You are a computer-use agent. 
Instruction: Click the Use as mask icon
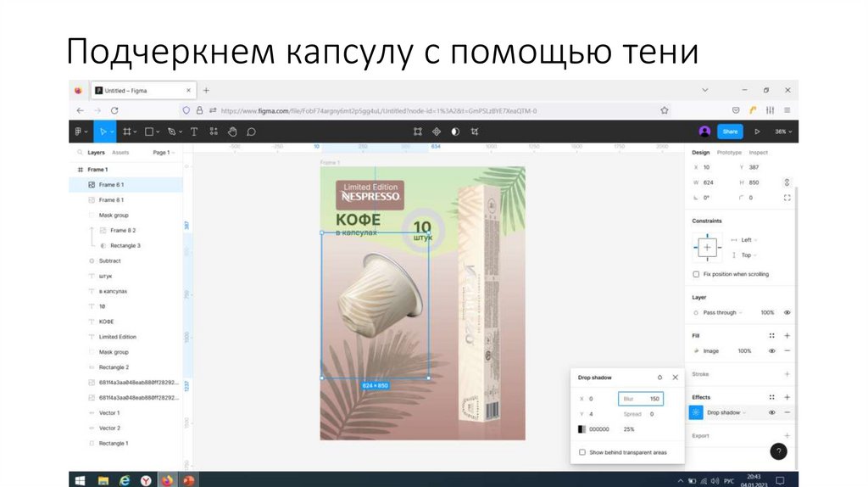[x=455, y=132]
